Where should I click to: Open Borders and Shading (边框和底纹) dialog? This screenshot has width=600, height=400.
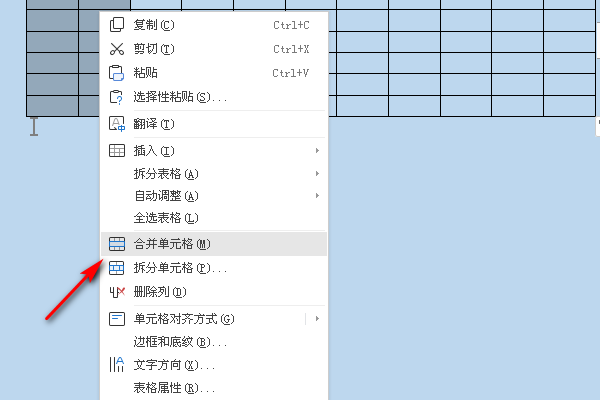[x=173, y=342]
